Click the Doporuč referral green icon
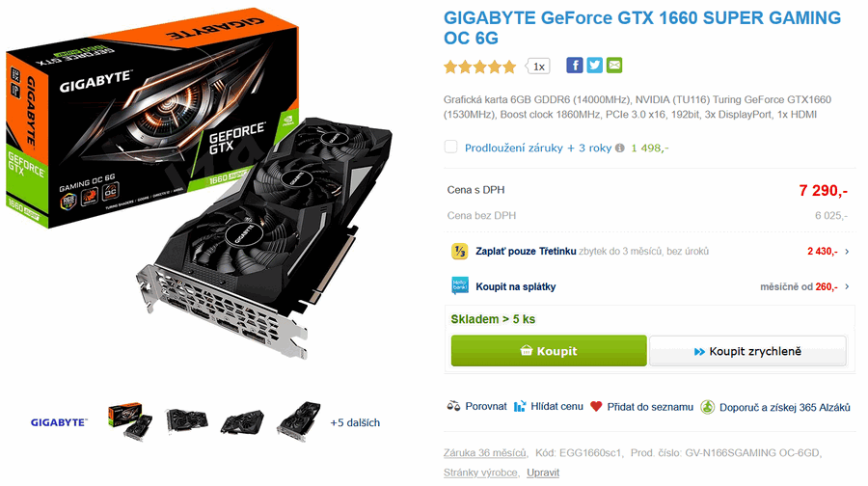Screen dimensions: 868x486 (708, 407)
